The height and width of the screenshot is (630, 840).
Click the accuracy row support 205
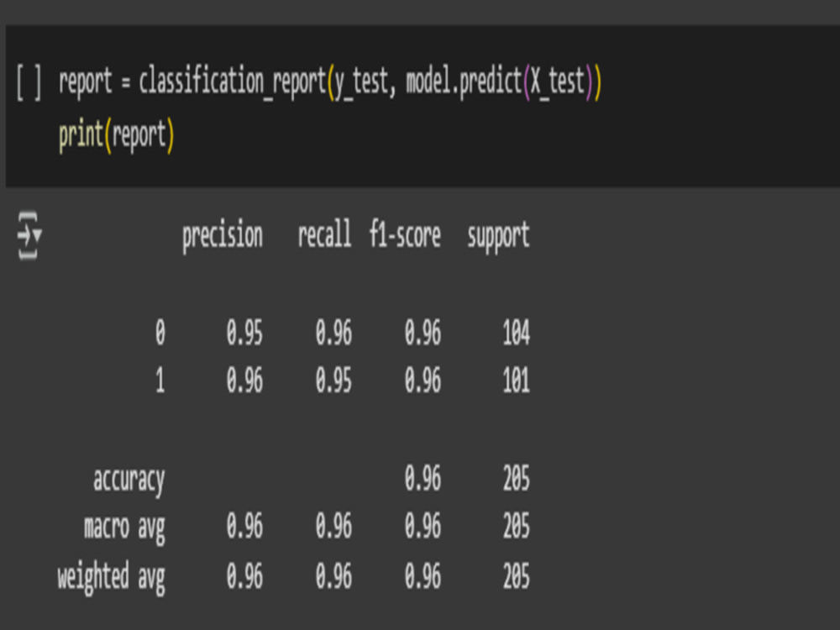517,479
